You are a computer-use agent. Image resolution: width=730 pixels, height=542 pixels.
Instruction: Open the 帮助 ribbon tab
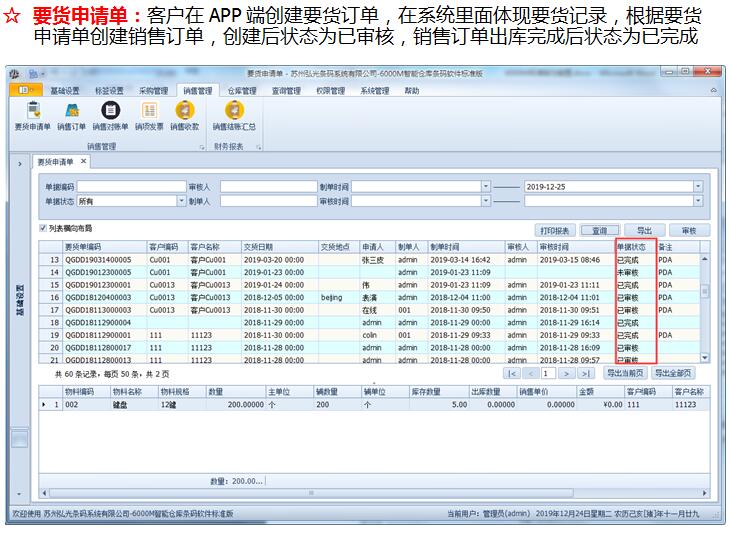pos(412,91)
